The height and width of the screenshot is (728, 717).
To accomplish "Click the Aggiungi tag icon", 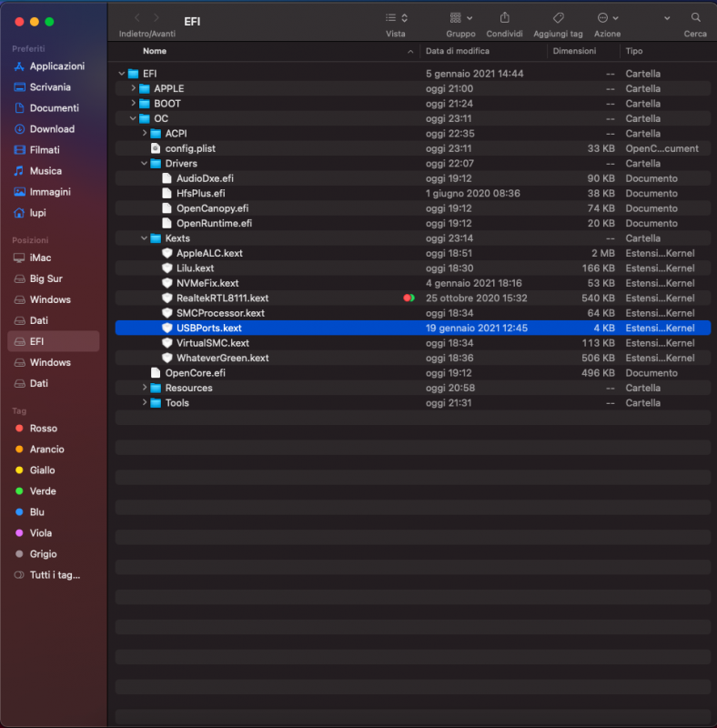I will (558, 17).
